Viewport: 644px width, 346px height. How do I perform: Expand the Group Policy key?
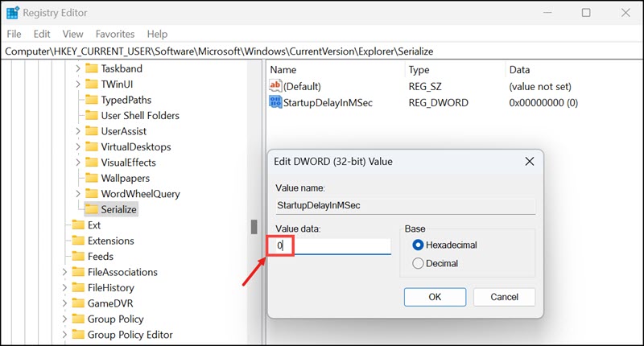click(64, 319)
